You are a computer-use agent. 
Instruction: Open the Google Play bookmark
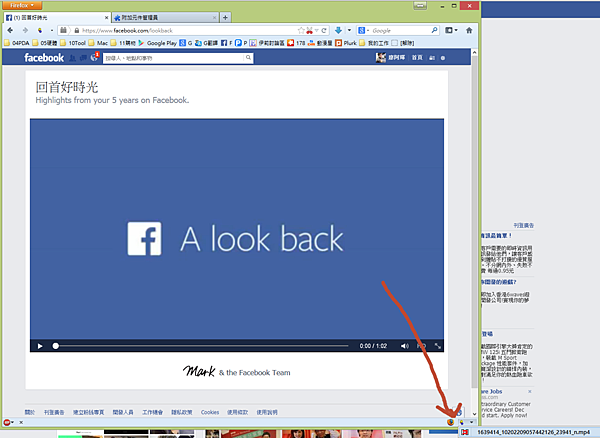click(x=158, y=43)
